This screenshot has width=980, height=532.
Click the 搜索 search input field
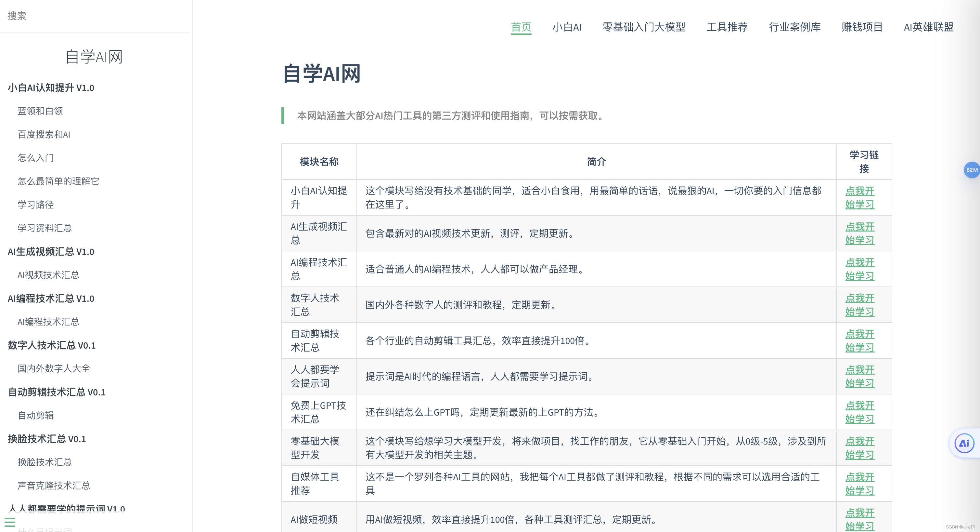[x=95, y=16]
